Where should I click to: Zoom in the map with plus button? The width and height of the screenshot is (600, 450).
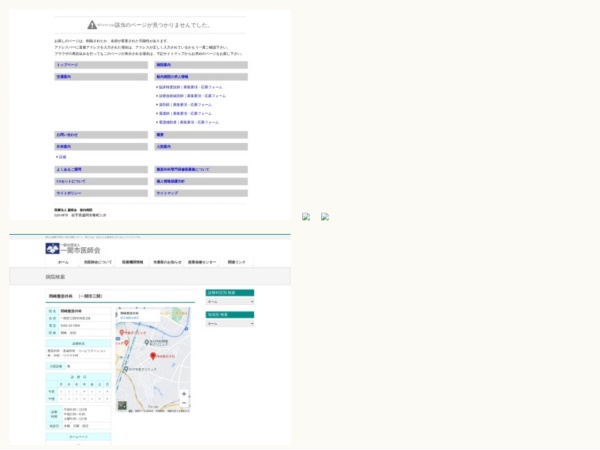click(184, 394)
